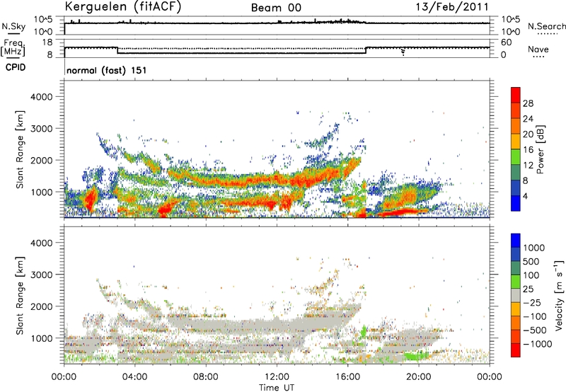
Task: Click the "Freq. [MHz]" axis label
Action: tap(13, 47)
